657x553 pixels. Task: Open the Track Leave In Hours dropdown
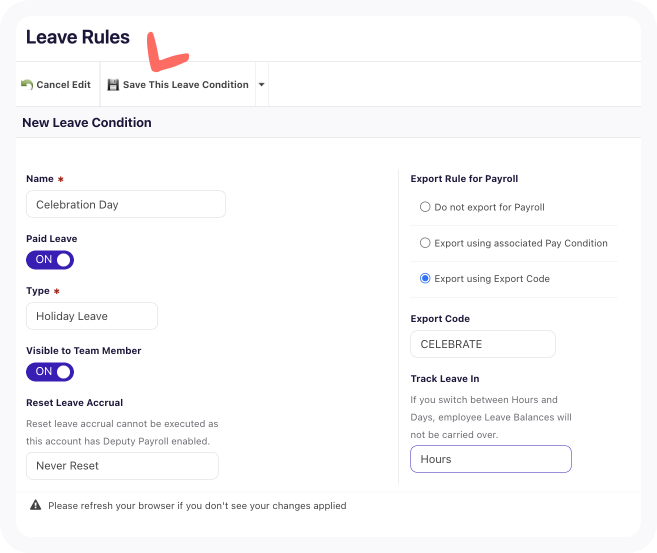(x=491, y=459)
